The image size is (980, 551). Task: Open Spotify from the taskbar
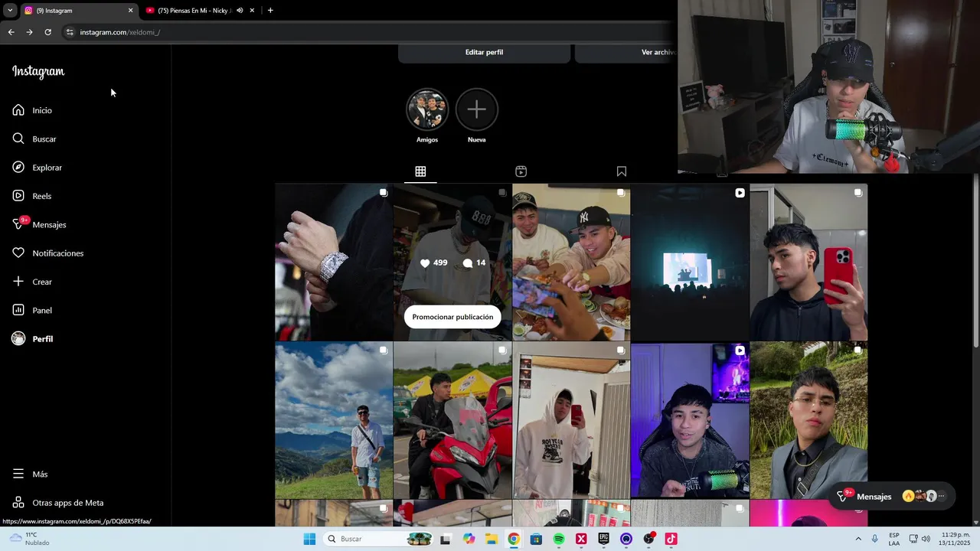(559, 539)
